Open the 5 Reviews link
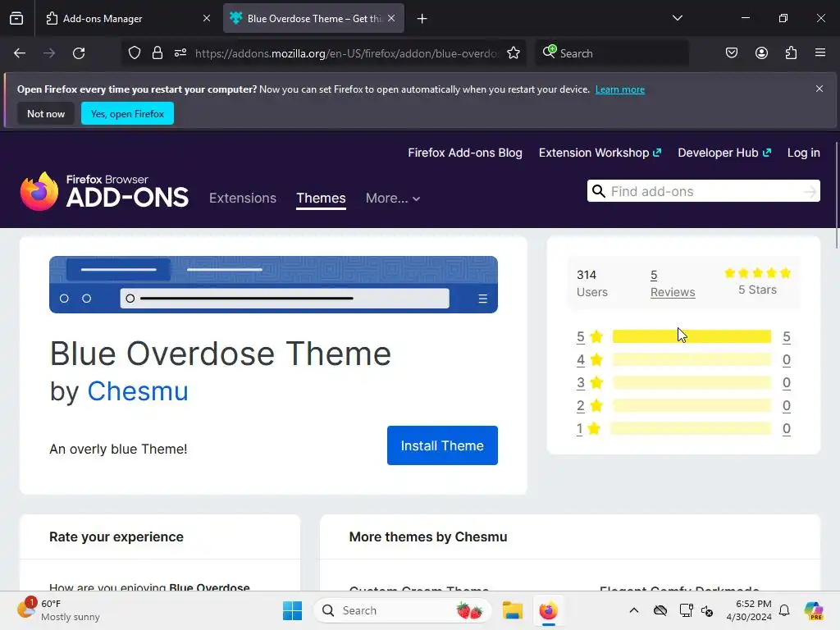The height and width of the screenshot is (630, 840). point(673,283)
